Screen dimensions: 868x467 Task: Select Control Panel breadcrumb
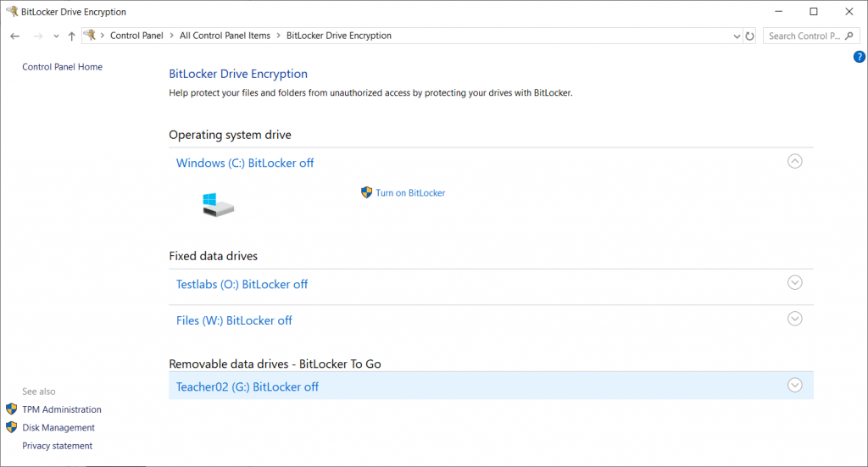[136, 36]
